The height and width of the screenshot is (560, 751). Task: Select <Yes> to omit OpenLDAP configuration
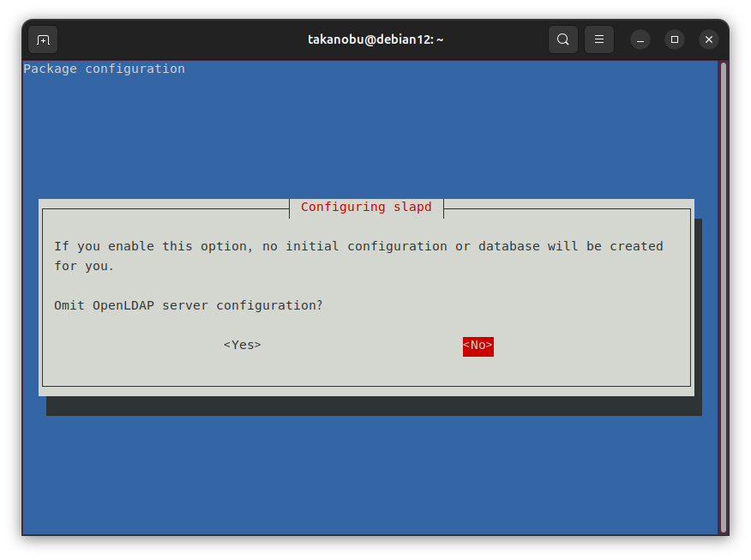pos(243,345)
